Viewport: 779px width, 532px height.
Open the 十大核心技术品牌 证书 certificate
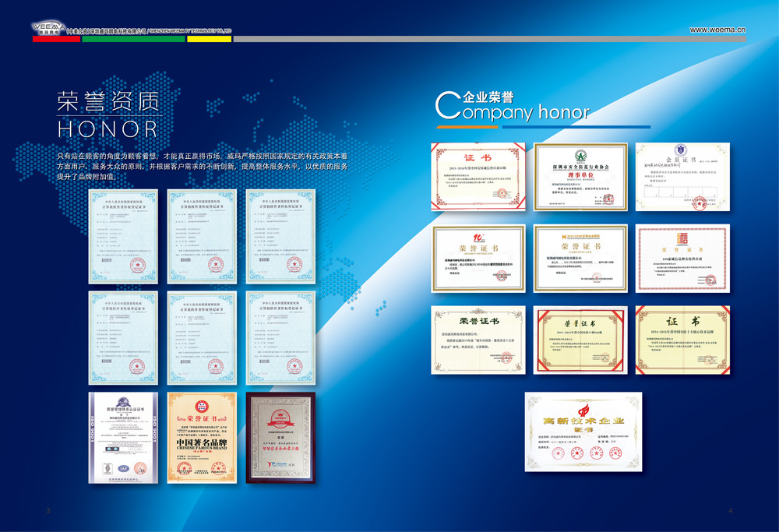682,340
